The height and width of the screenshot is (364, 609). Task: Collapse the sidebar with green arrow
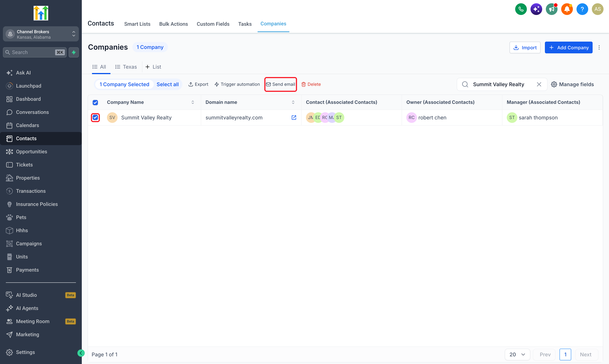(x=81, y=353)
